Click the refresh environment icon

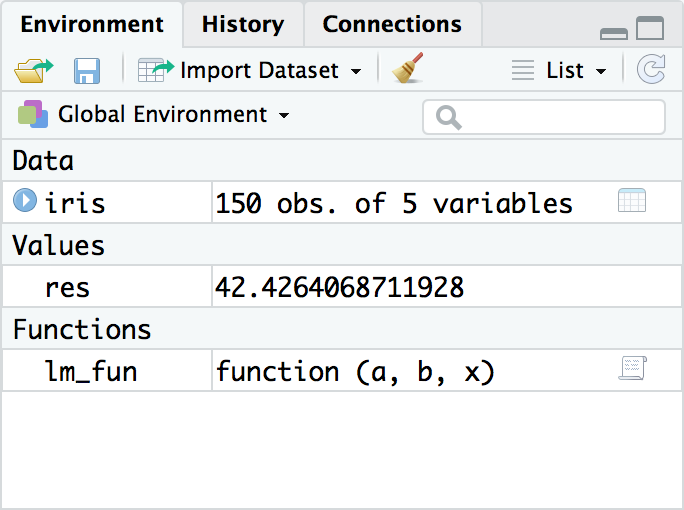tap(652, 70)
